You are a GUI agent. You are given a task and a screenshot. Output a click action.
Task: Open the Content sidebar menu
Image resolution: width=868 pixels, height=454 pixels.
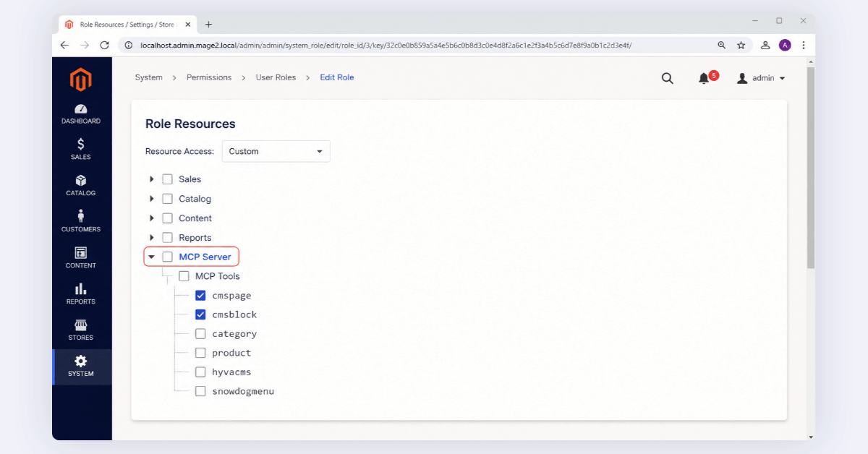tap(81, 259)
